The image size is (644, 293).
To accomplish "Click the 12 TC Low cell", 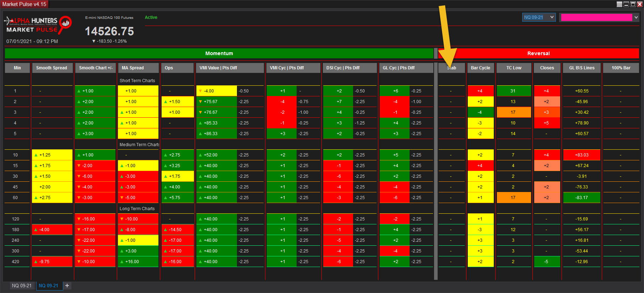I will [x=514, y=230].
